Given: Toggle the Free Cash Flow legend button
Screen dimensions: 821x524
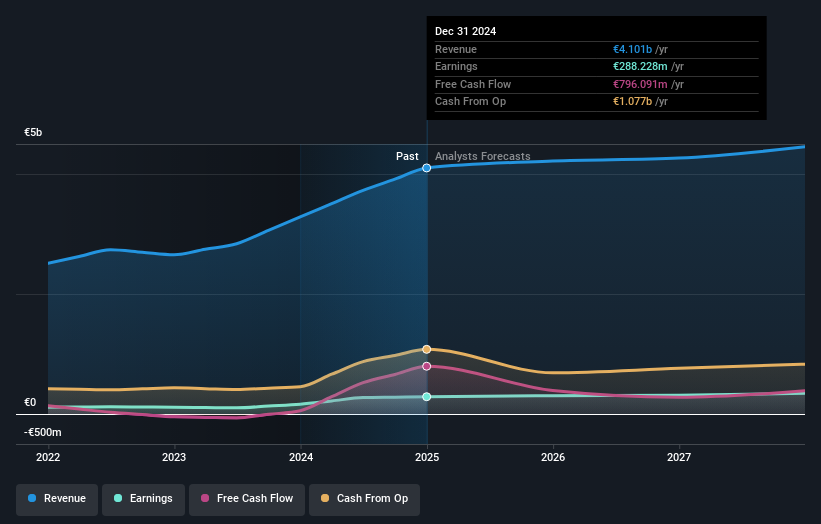Looking at the screenshot, I should pyautogui.click(x=247, y=499).
